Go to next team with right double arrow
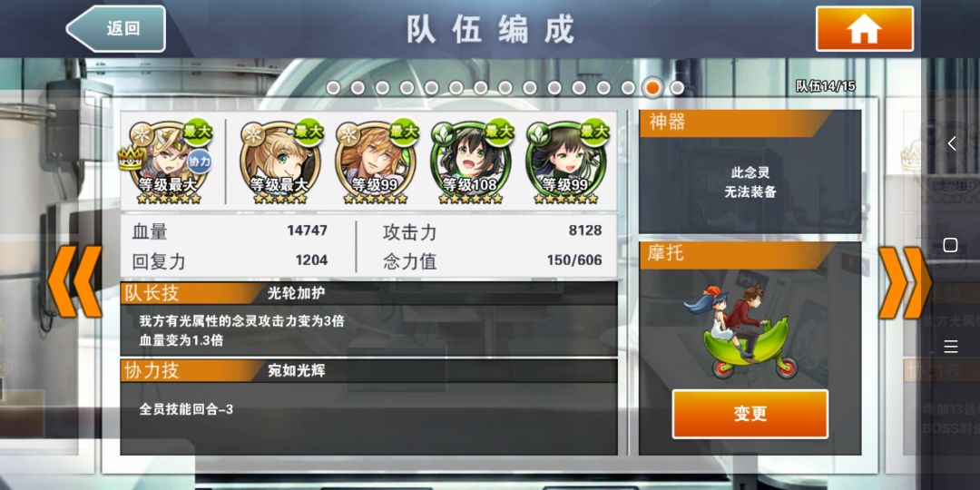Screen dimensions: 980x490 pos(905,282)
